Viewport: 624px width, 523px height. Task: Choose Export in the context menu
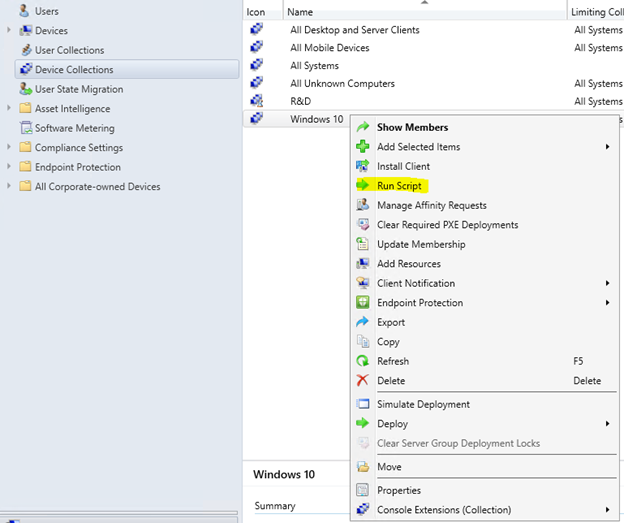point(484,322)
